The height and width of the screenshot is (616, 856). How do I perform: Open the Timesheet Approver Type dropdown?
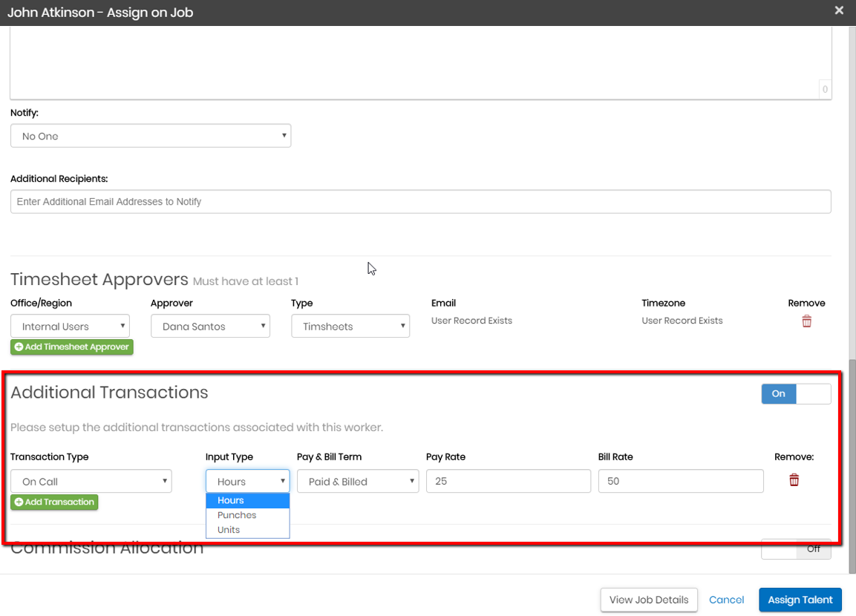tap(350, 327)
